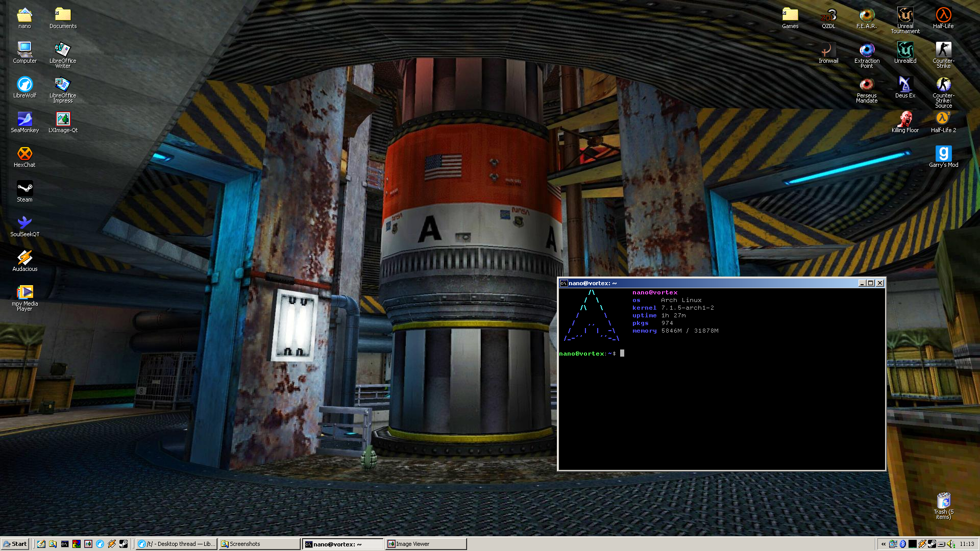Click the Extraction Point desktop icon
Viewport: 980px width, 551px height.
point(867,56)
